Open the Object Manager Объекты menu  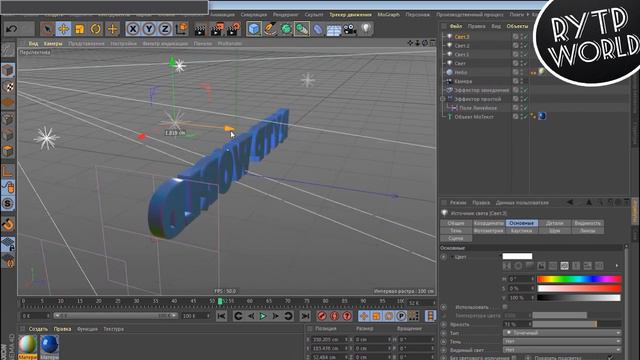point(517,26)
